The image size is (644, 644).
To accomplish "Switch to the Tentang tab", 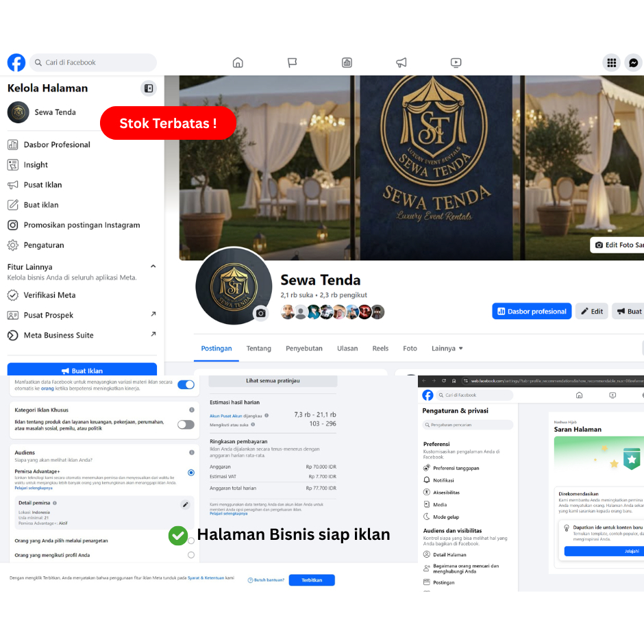I will [258, 348].
